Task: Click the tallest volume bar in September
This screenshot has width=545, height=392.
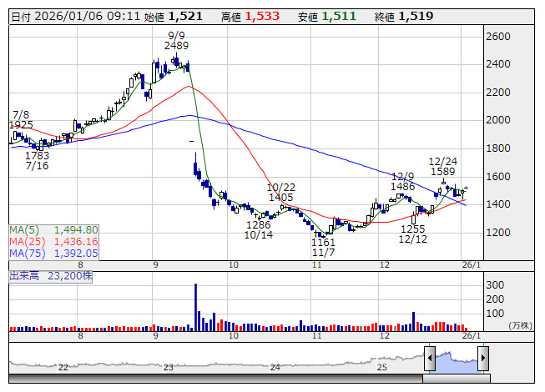Action: point(195,306)
